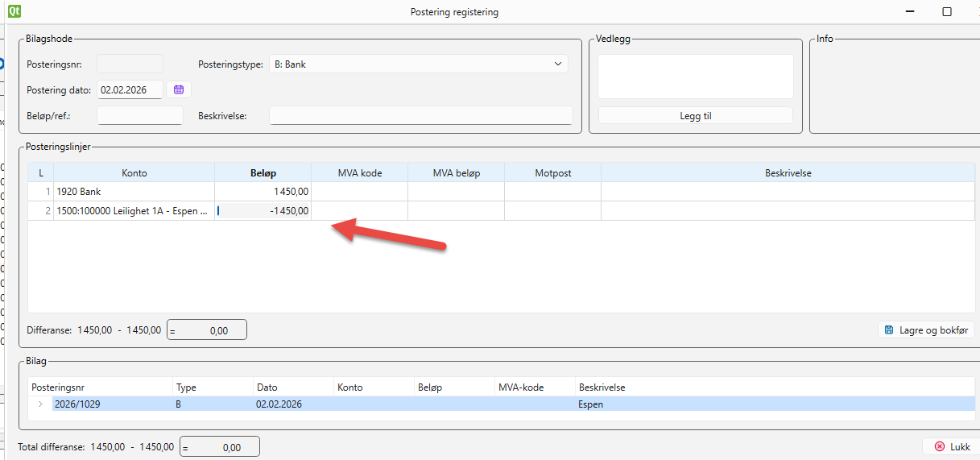Click the Dato column header in Bilag
Screen dimensions: 980x460
point(294,387)
